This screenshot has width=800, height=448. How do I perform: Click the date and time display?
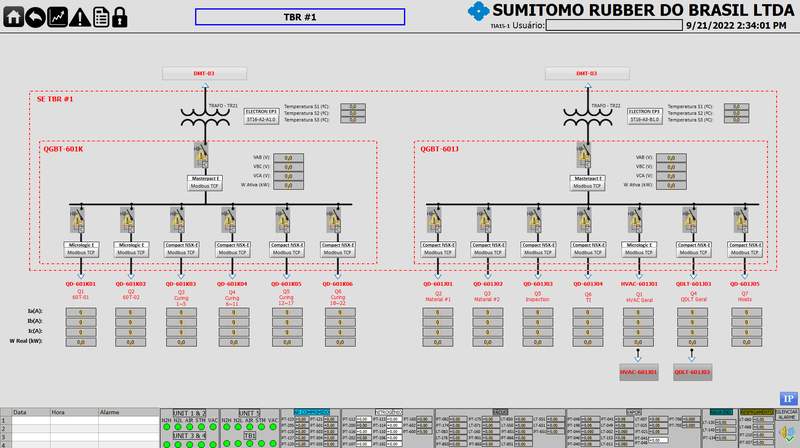tap(736, 25)
